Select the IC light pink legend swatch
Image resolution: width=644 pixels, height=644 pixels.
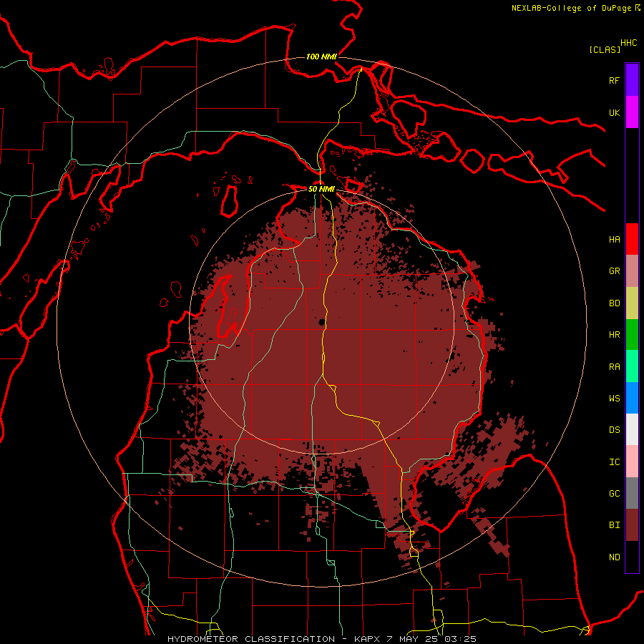[632, 462]
